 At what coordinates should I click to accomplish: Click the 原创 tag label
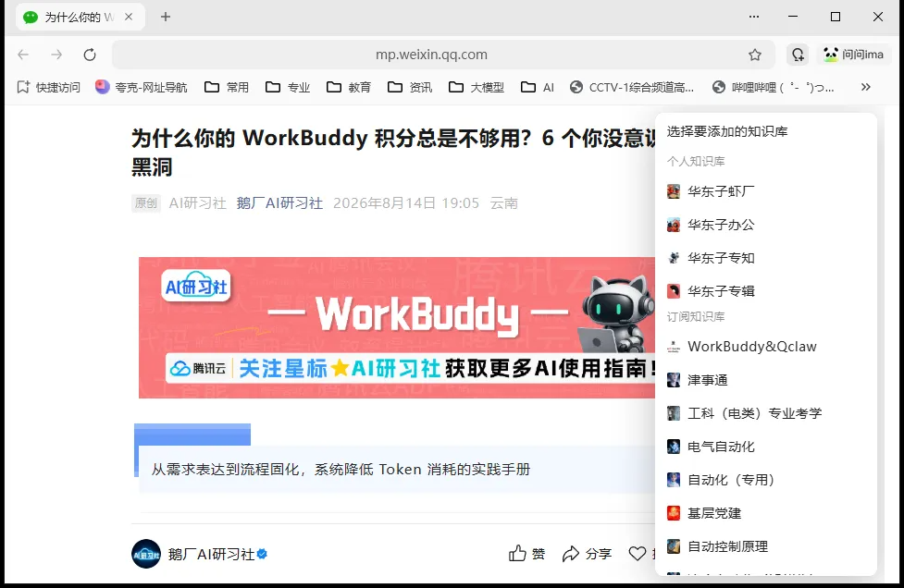coord(146,203)
